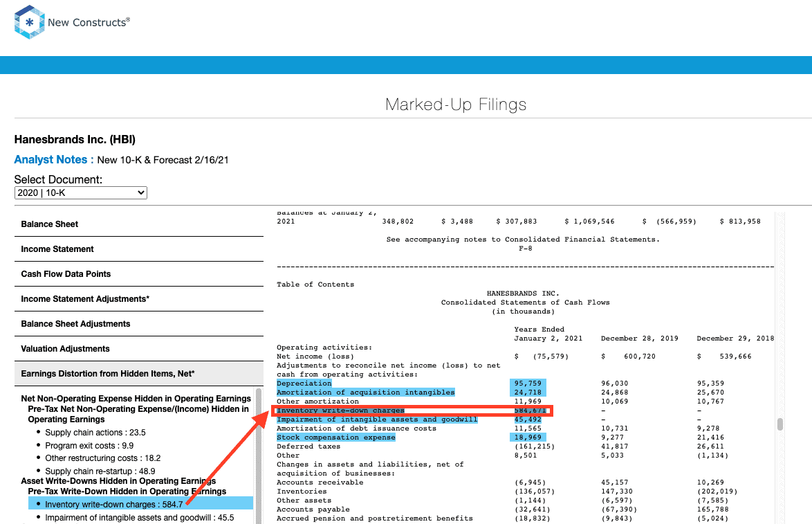The height and width of the screenshot is (524, 812).
Task: Click the Table of Contents text in filing
Action: (x=315, y=284)
